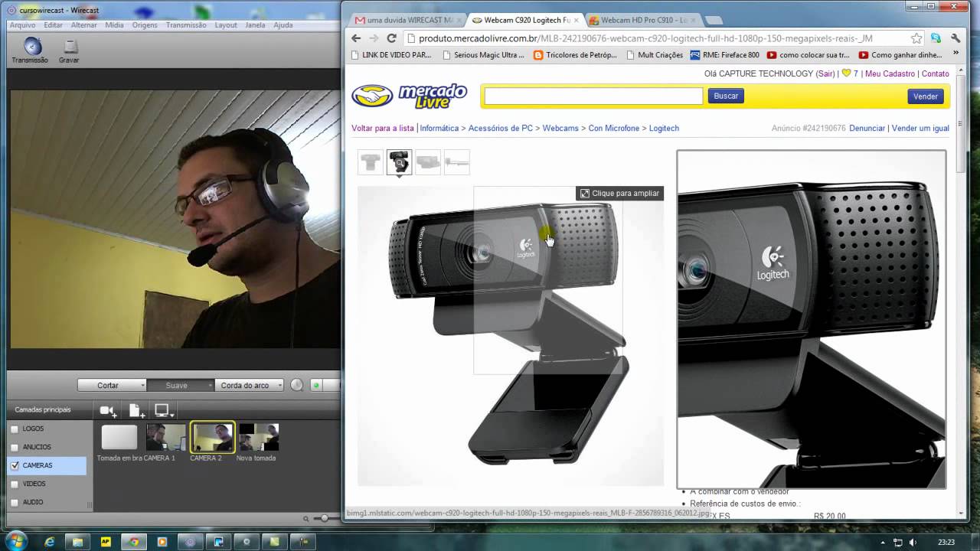This screenshot has height=551, width=980.
Task: Click the Sair logout link
Action: [x=825, y=73]
